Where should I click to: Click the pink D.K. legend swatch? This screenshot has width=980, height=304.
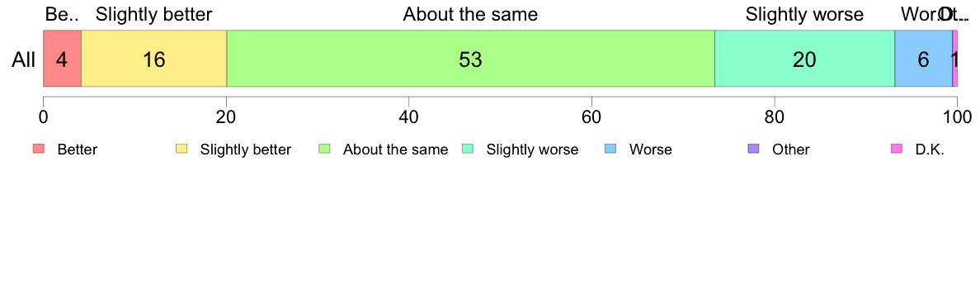[x=897, y=149]
